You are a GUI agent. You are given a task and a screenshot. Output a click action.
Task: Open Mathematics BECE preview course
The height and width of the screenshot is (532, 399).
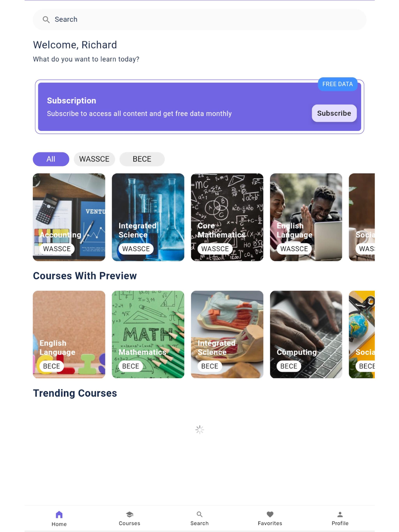click(148, 335)
